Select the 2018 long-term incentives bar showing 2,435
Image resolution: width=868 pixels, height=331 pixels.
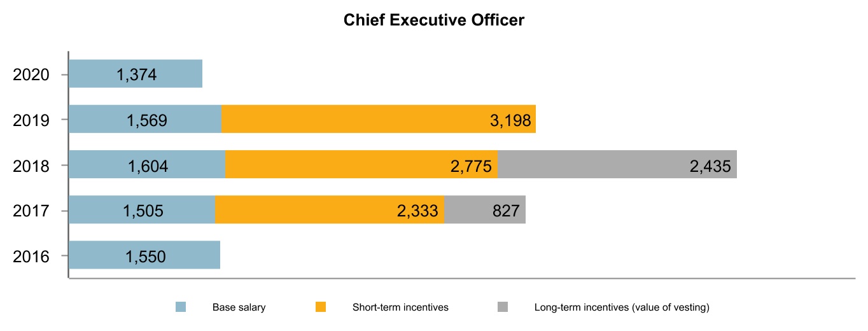tap(617, 164)
